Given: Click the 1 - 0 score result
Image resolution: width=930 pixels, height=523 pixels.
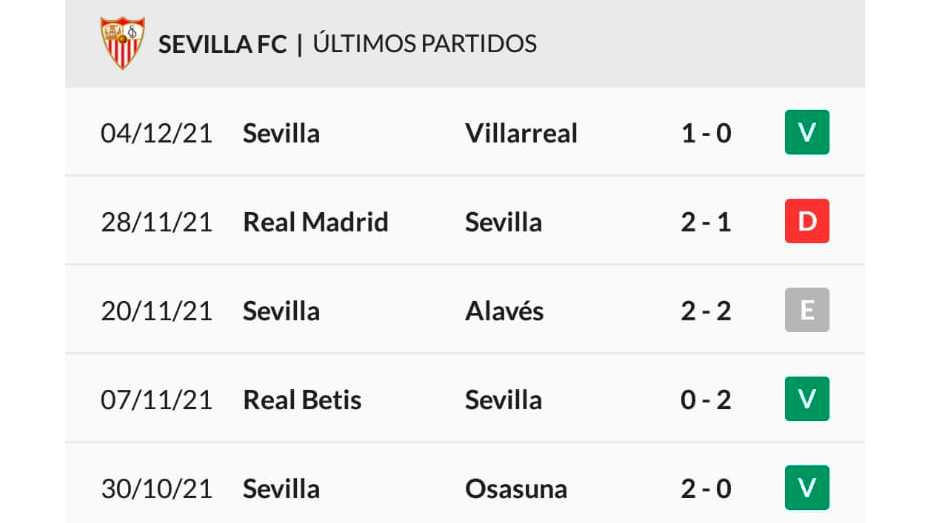Looking at the screenshot, I should pos(706,133).
